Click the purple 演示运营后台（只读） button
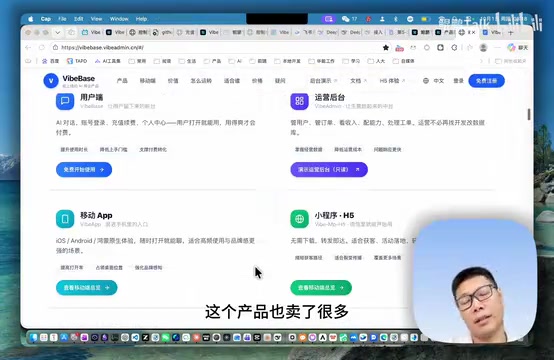Image resolution: width=554 pixels, height=360 pixels. tap(329, 170)
